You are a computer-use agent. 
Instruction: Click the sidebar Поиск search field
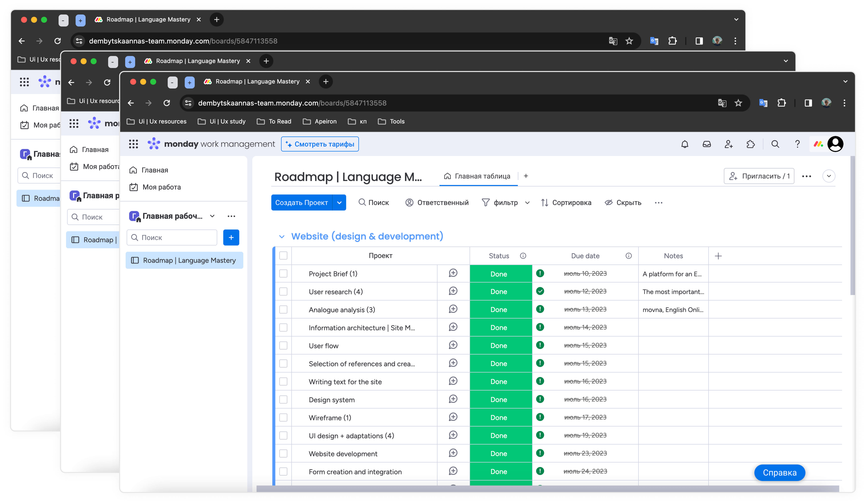pyautogui.click(x=172, y=237)
